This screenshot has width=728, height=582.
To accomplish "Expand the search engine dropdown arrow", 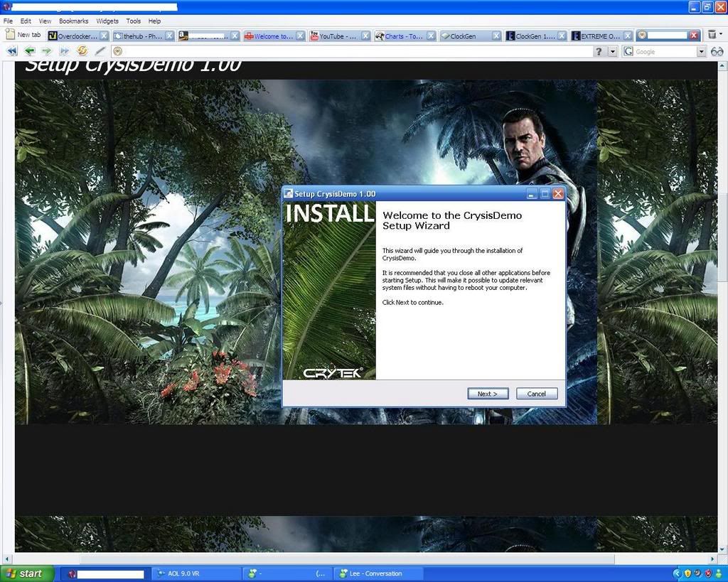I will click(702, 51).
